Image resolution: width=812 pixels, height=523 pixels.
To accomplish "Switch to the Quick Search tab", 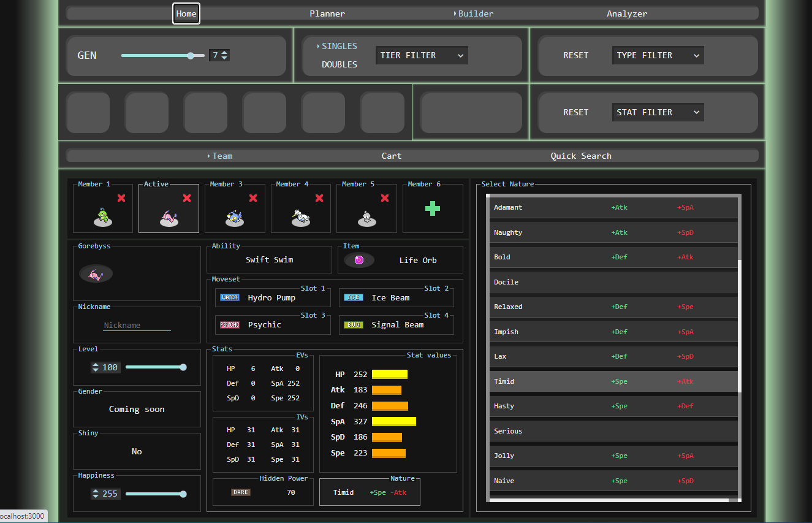I will pos(581,156).
